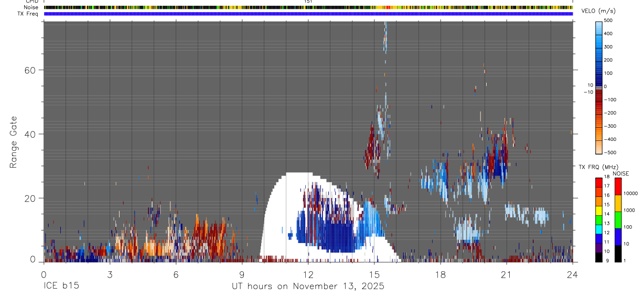Click the 6 tick on UT hours axis

tap(176, 274)
